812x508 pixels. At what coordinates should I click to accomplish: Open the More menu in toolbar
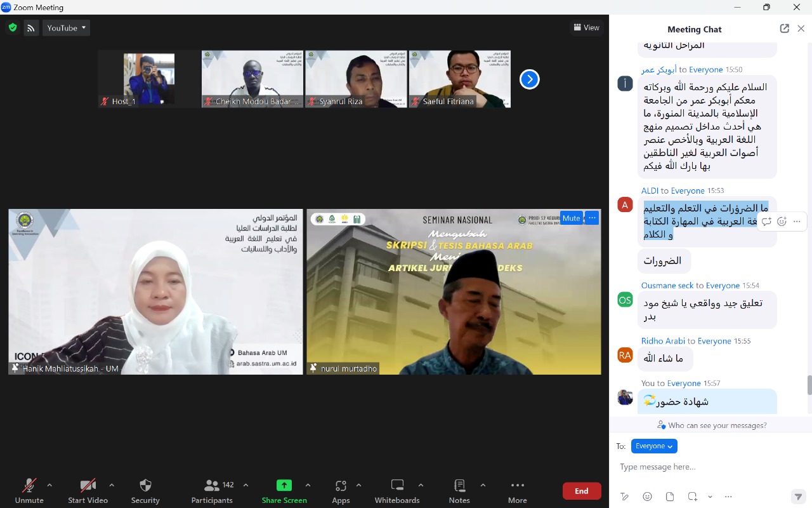tap(518, 491)
